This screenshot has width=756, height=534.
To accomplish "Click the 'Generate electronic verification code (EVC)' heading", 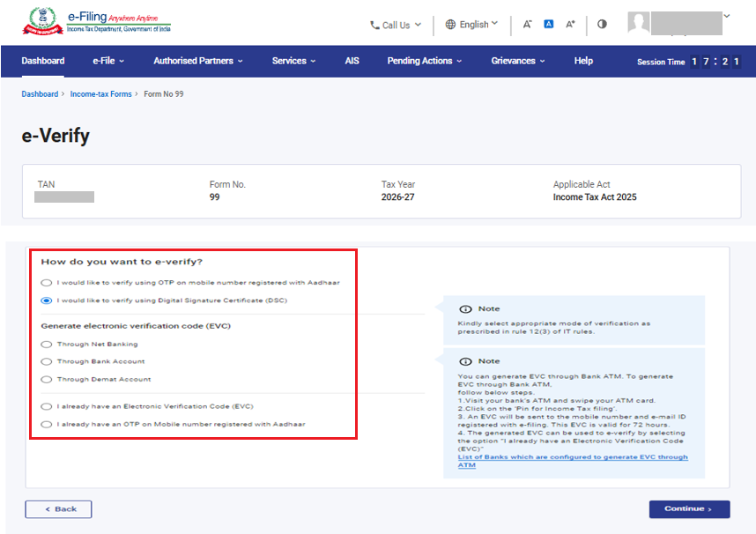I will tap(136, 326).
